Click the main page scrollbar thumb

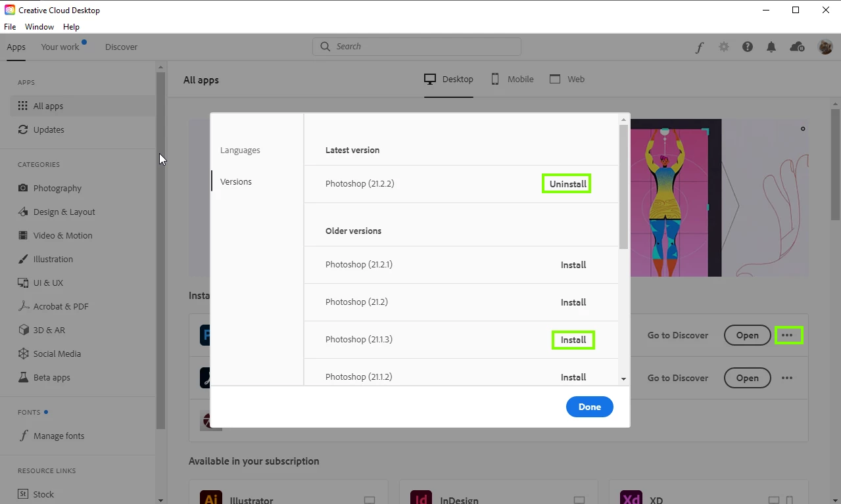(836, 164)
